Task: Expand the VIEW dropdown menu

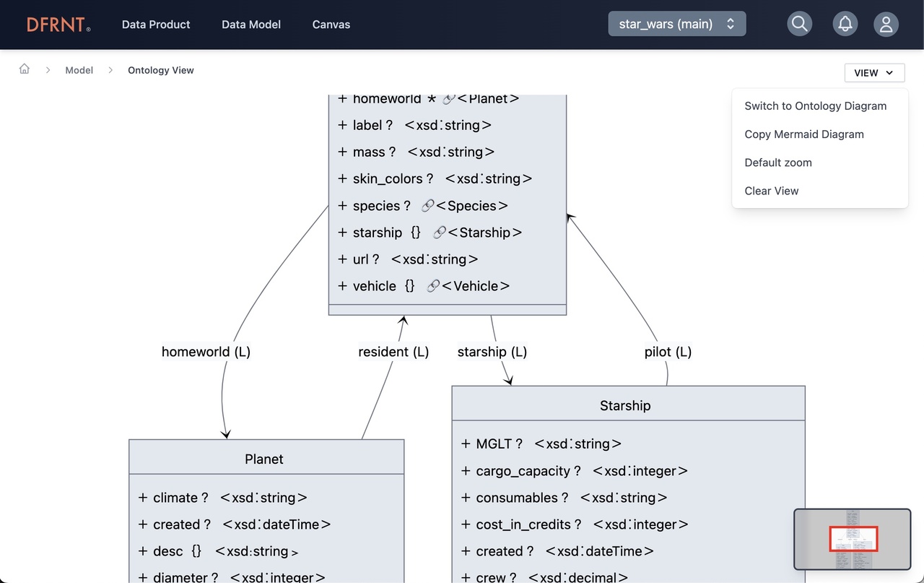Action: (x=874, y=72)
